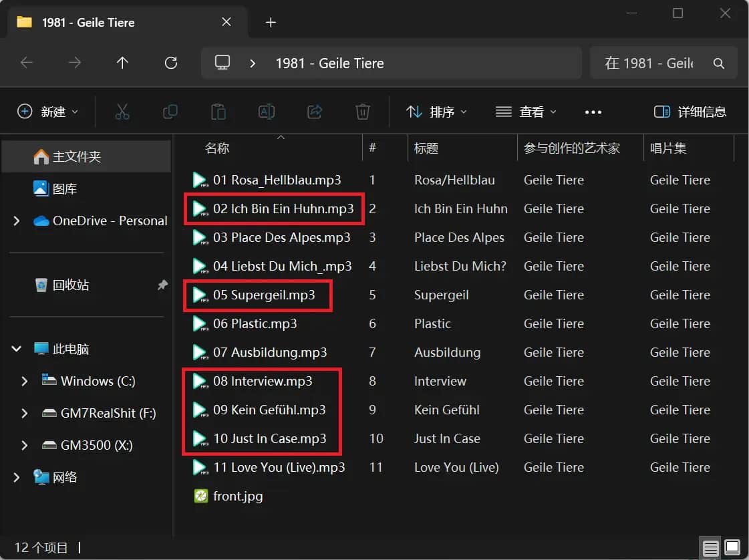Expand OneDrive - Personal in sidebar
Screen dimensions: 749x560
pos(17,221)
